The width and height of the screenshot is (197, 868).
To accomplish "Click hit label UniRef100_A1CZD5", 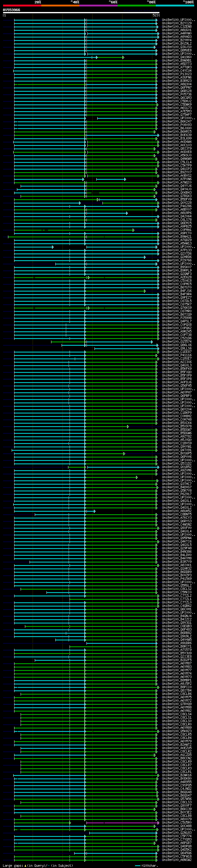I will [177, 755].
